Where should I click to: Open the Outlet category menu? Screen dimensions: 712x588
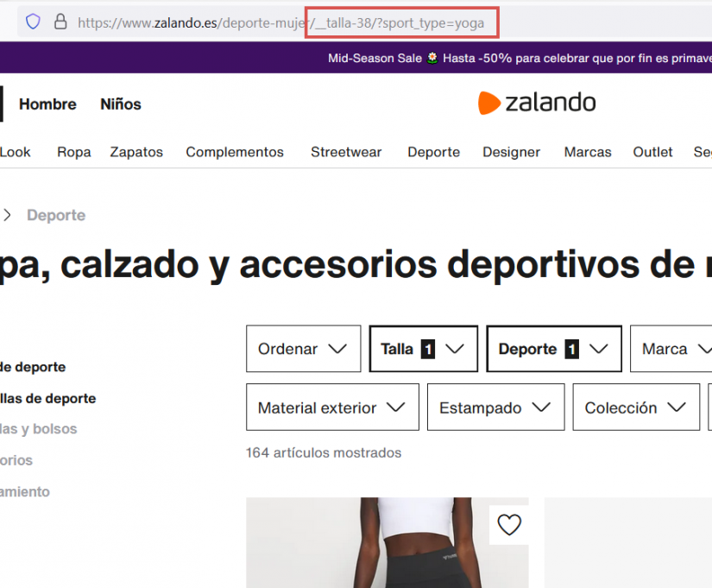coord(652,152)
